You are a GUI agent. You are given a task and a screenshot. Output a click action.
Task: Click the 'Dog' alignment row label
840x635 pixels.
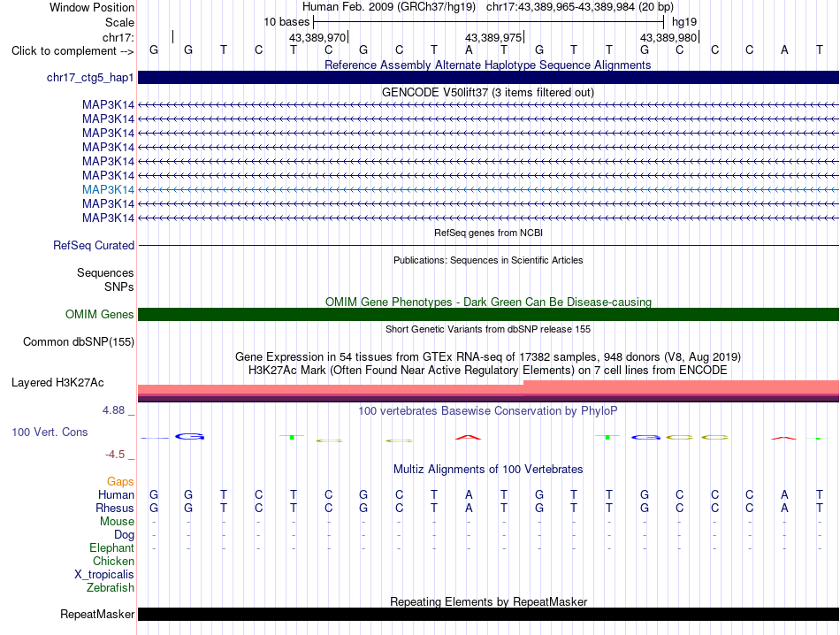pyautogui.click(x=124, y=535)
